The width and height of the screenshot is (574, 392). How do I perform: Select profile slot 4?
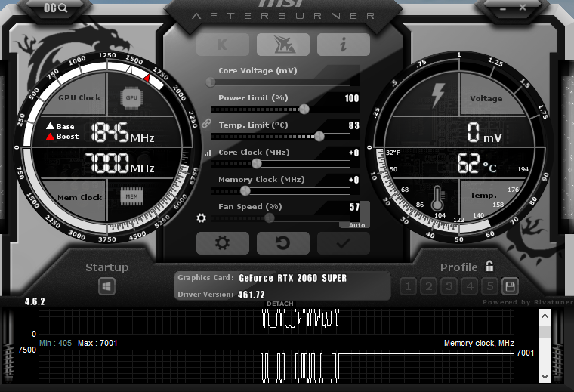click(470, 286)
